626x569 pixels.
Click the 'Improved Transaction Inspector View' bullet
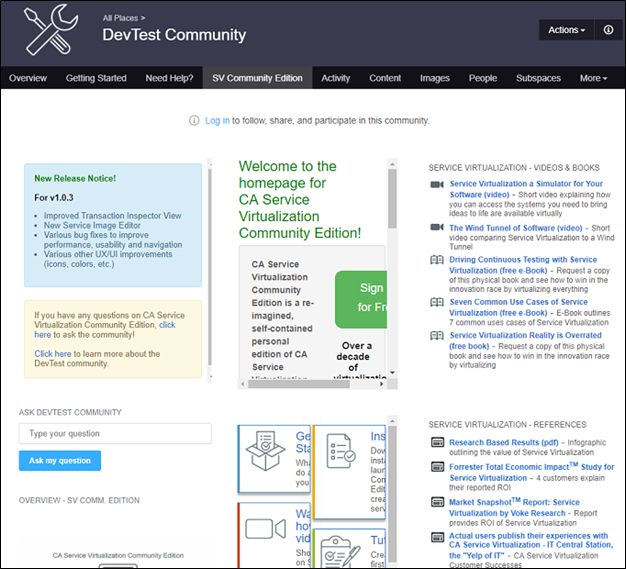[x=113, y=216]
